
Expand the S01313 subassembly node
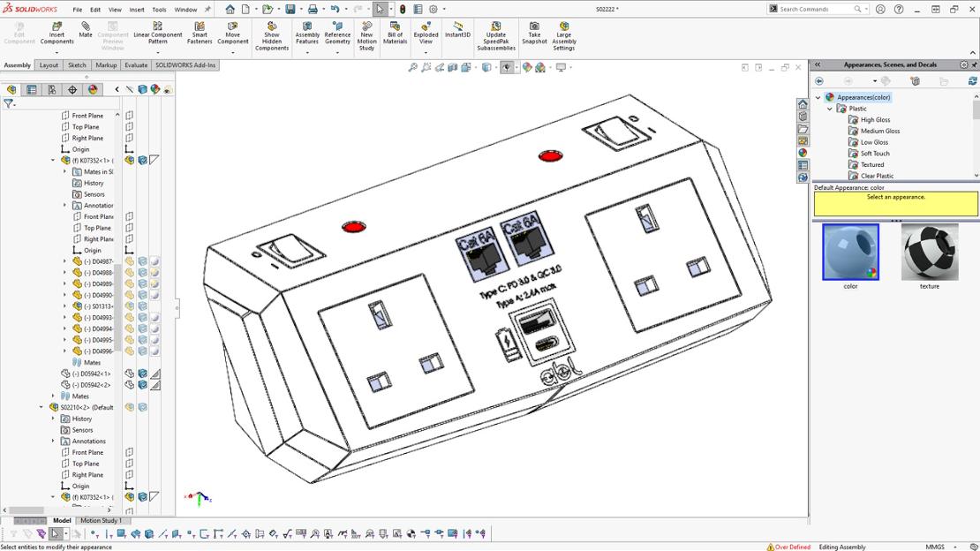(64, 306)
